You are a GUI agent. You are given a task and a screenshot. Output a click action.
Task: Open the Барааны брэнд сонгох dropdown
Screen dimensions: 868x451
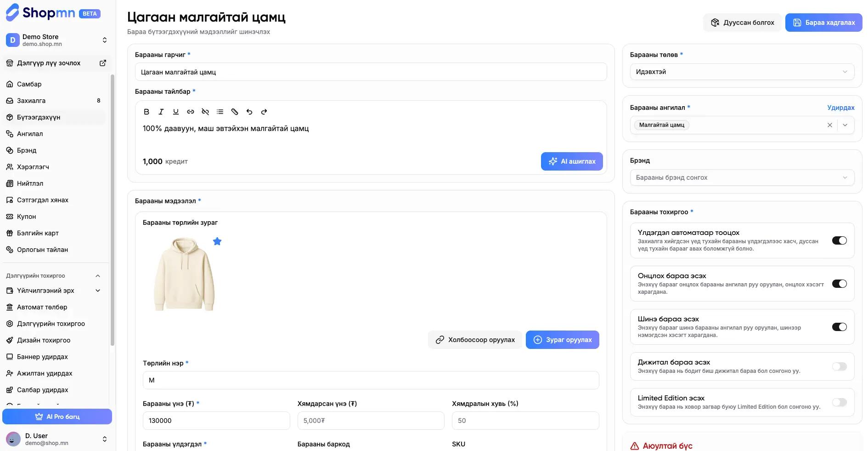coord(742,177)
